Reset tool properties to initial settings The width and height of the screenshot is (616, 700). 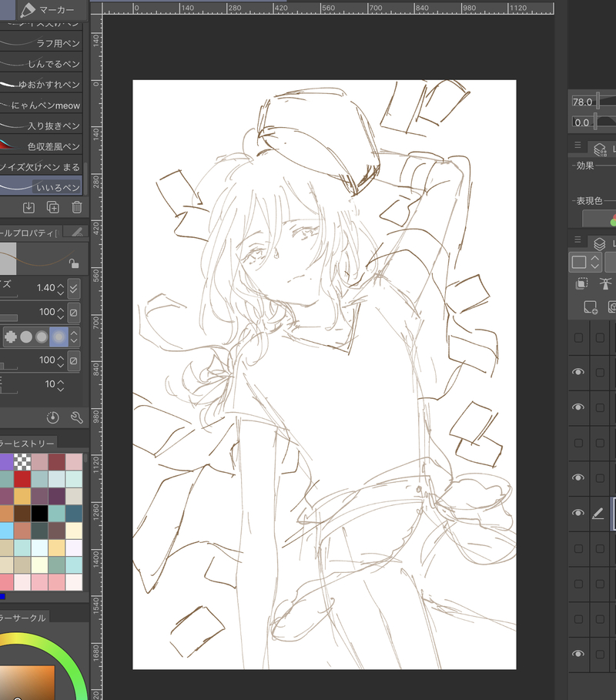point(52,417)
